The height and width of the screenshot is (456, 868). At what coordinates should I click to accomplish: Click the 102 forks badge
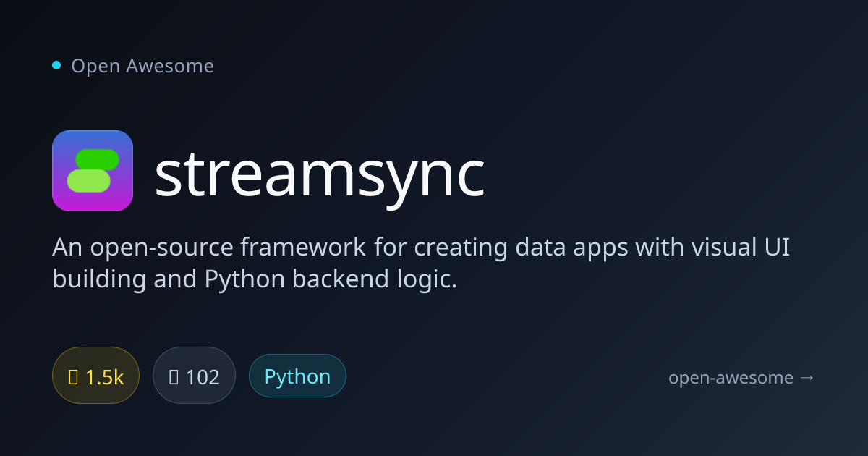[194, 376]
